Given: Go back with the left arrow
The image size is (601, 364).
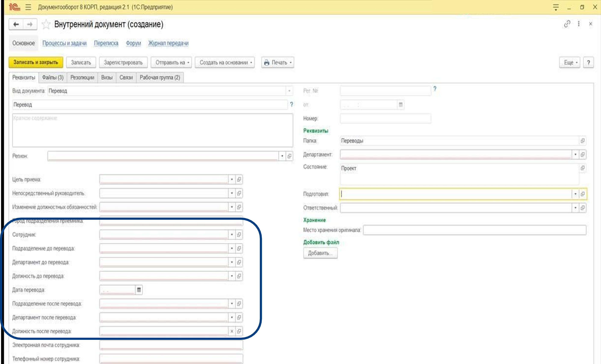Looking at the screenshot, I should [x=16, y=24].
